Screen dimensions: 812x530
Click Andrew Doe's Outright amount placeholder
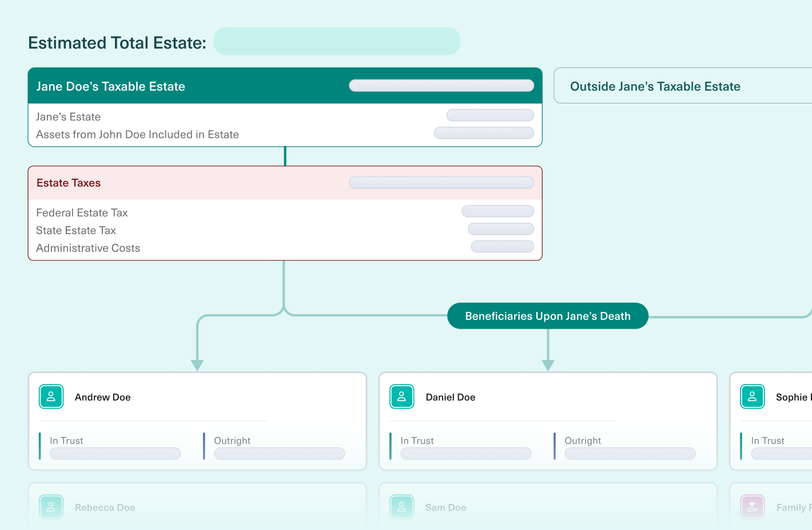pos(280,454)
